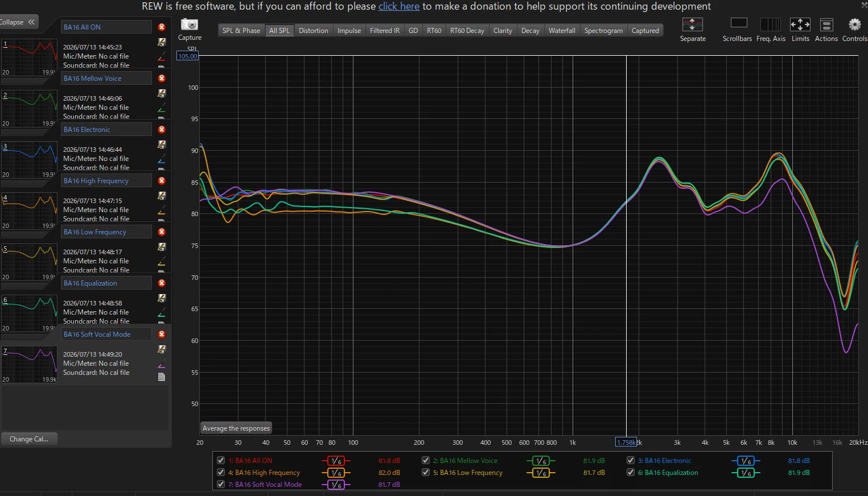Open smoothing selector for BA16 Electronic trace

coord(746,461)
